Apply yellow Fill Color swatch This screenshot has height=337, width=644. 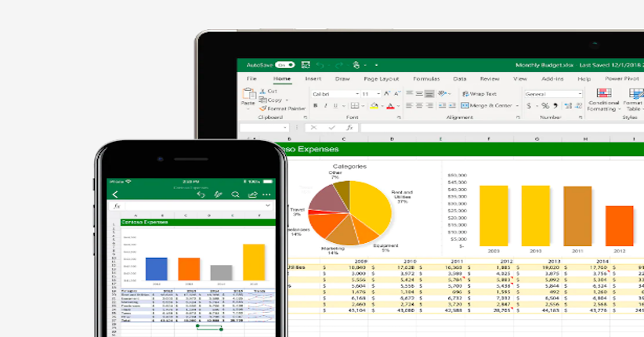pos(374,106)
